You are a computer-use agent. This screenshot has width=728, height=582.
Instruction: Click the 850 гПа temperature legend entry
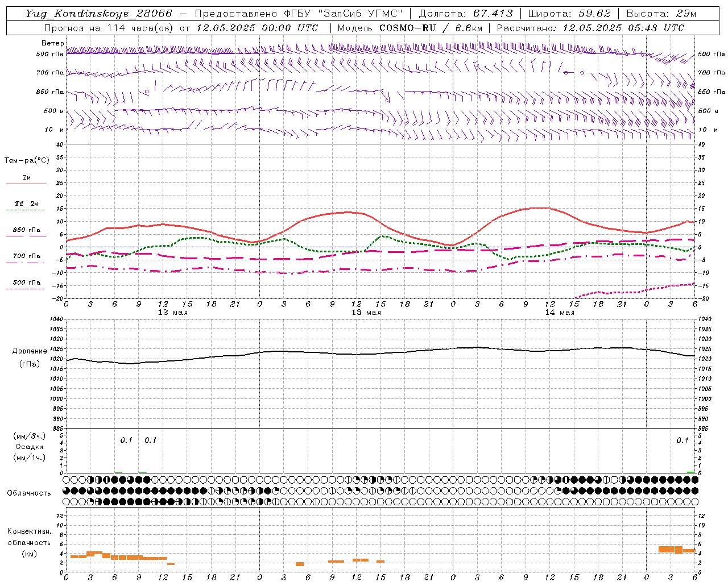coord(27,230)
